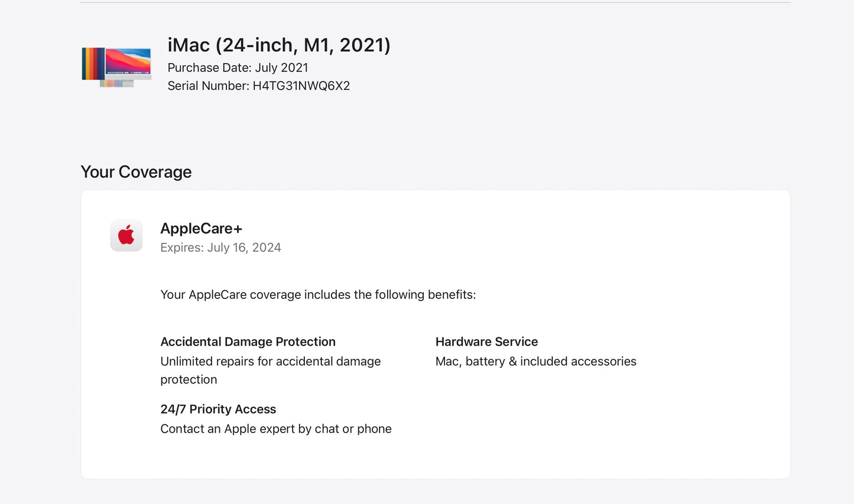
Task: Click the AppleCare+ plan title
Action: (201, 229)
